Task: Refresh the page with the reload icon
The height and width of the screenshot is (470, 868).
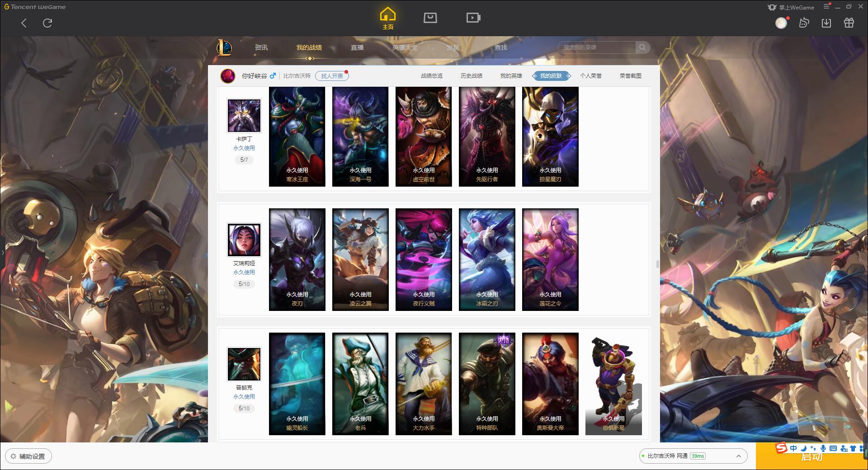Action: tap(47, 23)
